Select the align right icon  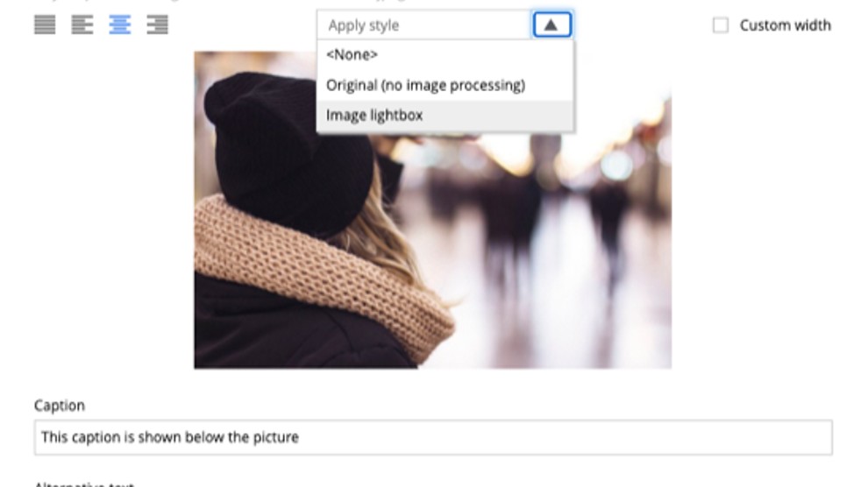[x=157, y=25]
